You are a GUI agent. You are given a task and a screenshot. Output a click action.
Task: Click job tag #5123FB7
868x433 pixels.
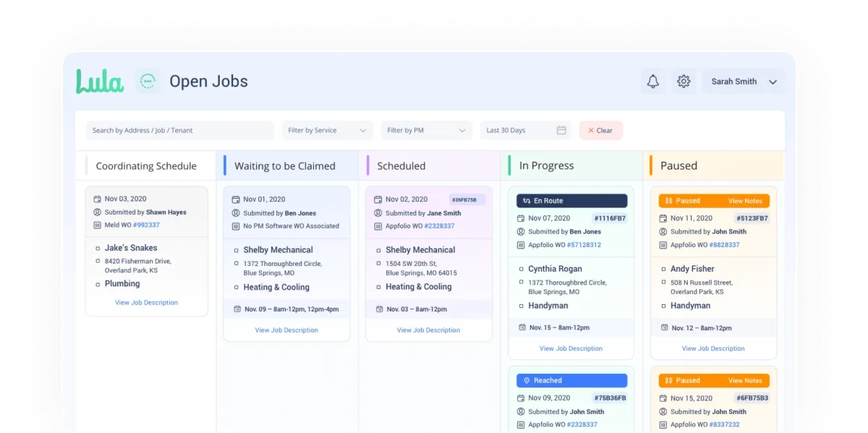pyautogui.click(x=752, y=218)
